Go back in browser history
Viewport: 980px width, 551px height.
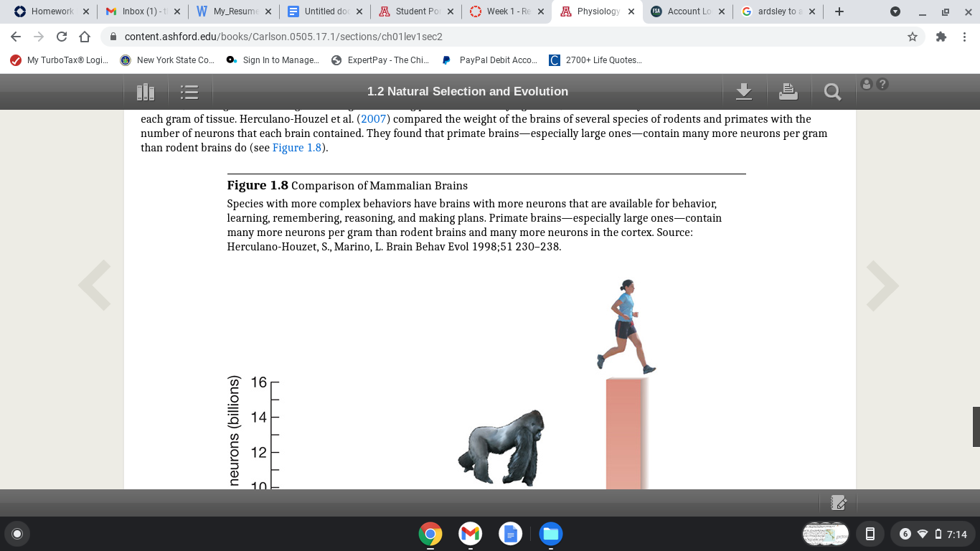pos(17,37)
